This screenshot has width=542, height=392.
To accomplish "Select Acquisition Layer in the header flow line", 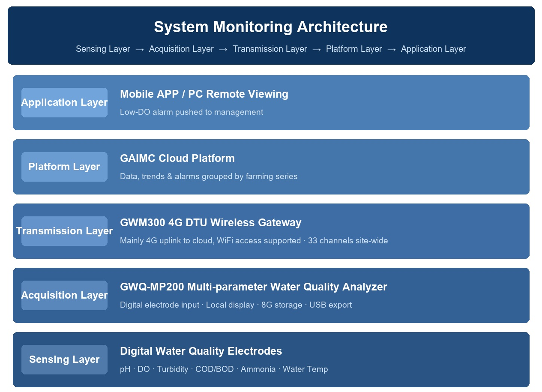I will coord(181,49).
